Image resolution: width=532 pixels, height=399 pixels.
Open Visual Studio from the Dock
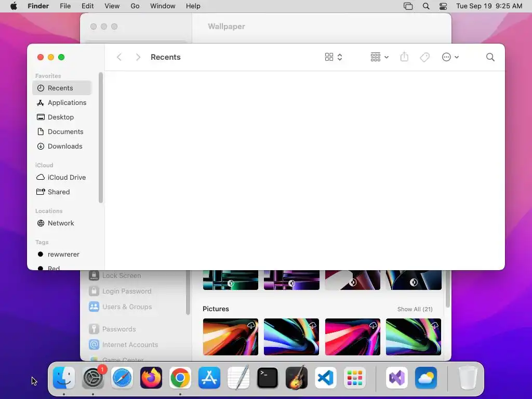point(397,378)
